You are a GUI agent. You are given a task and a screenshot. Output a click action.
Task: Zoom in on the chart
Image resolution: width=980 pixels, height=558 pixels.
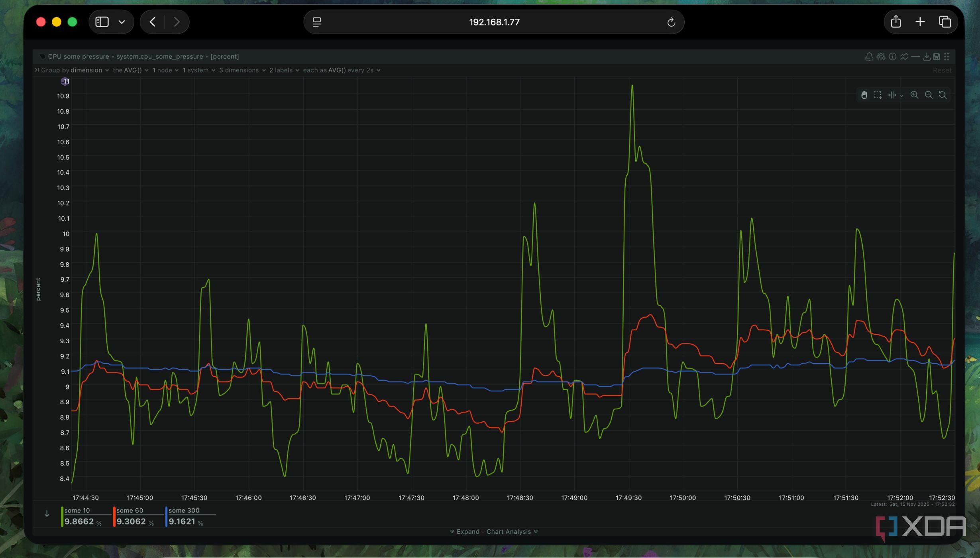(914, 95)
